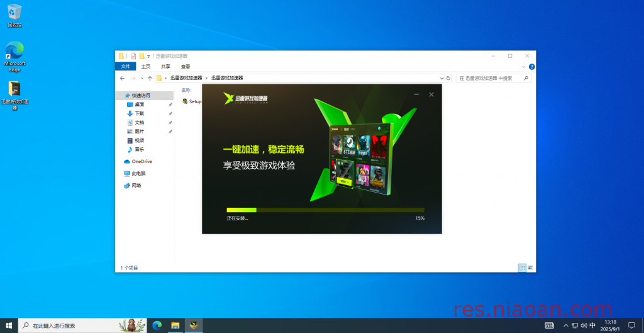
Task: Open the touch keyboard tray icon
Action: pyautogui.click(x=550, y=325)
